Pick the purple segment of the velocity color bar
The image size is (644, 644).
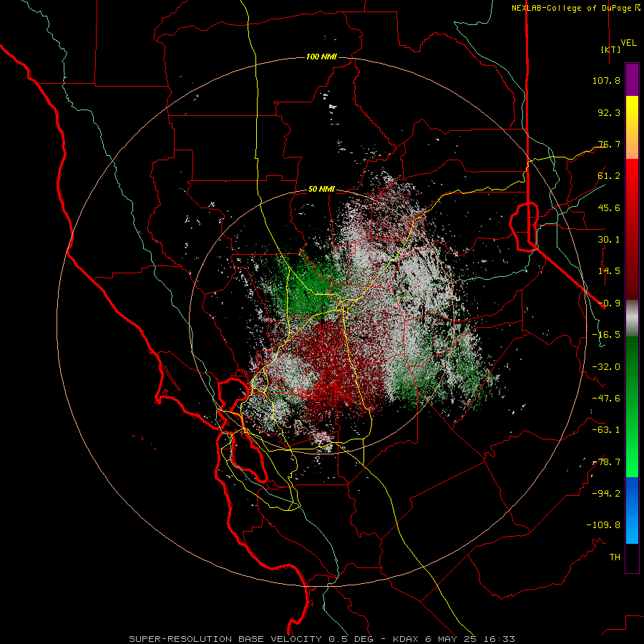pyautogui.click(x=632, y=80)
